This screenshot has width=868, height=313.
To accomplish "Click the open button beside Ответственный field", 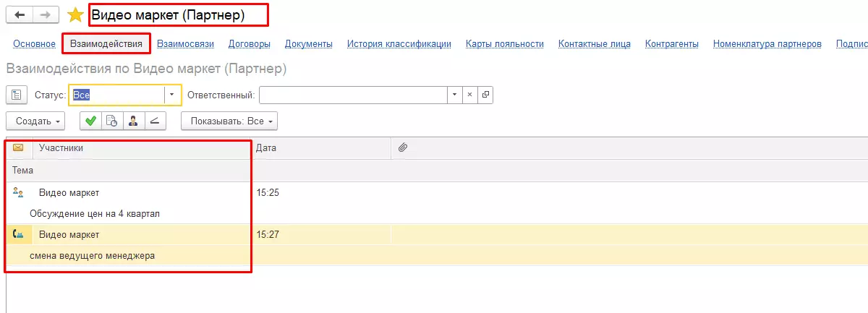I will [485, 95].
